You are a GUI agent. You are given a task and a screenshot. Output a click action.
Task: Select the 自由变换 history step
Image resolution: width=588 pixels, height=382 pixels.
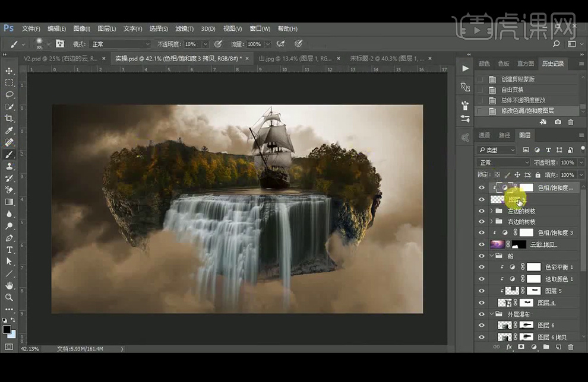pos(513,90)
